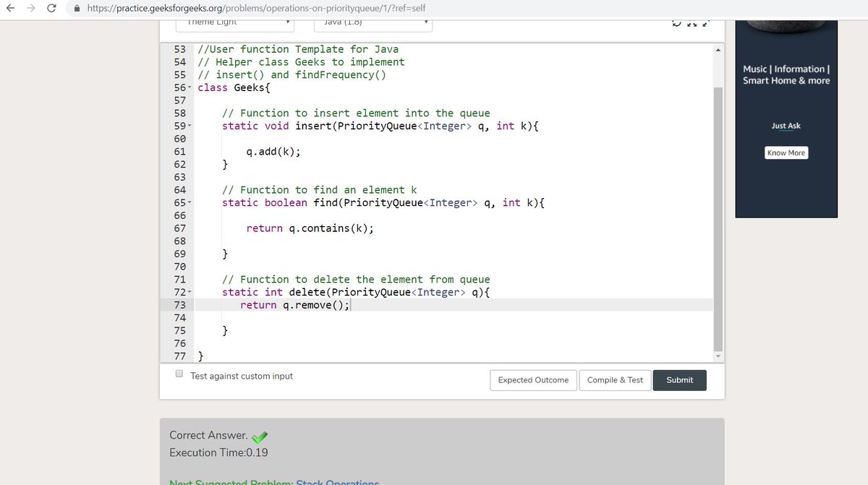Click the 'Correct Answer.' result text
Image resolution: width=868 pixels, height=485 pixels.
click(x=208, y=435)
